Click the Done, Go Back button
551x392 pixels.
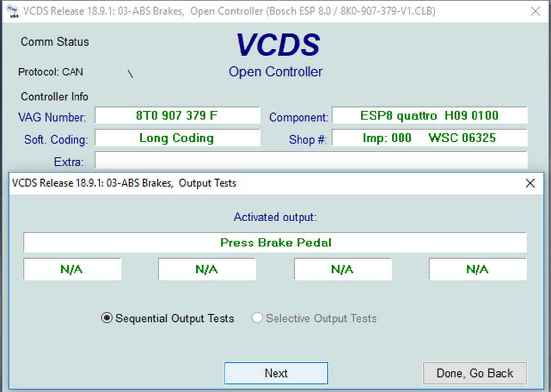[475, 373]
